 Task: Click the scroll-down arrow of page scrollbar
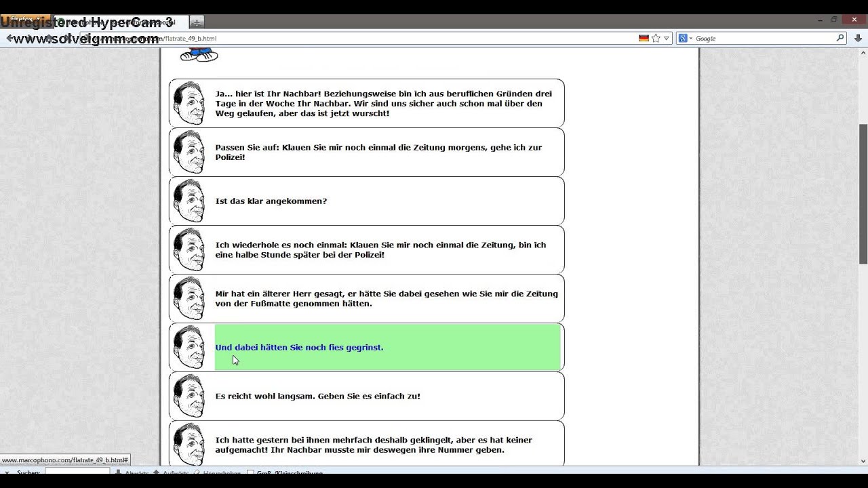[x=863, y=461]
